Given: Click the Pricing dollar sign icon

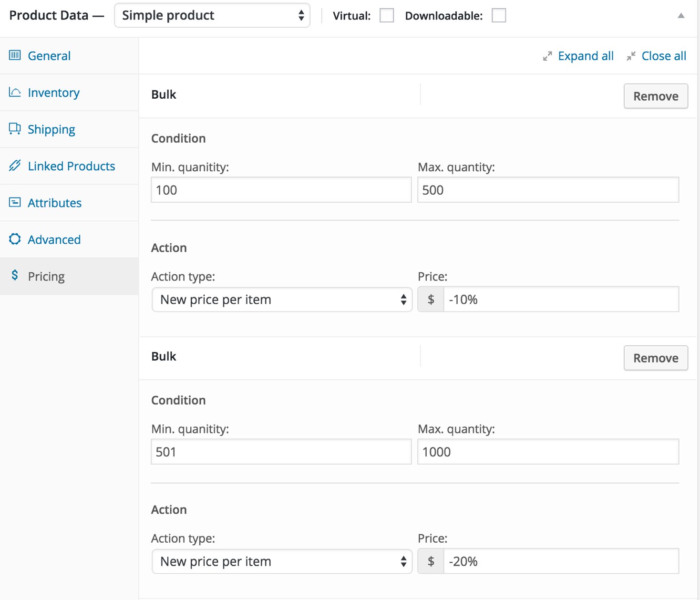Looking at the screenshot, I should click(x=15, y=275).
